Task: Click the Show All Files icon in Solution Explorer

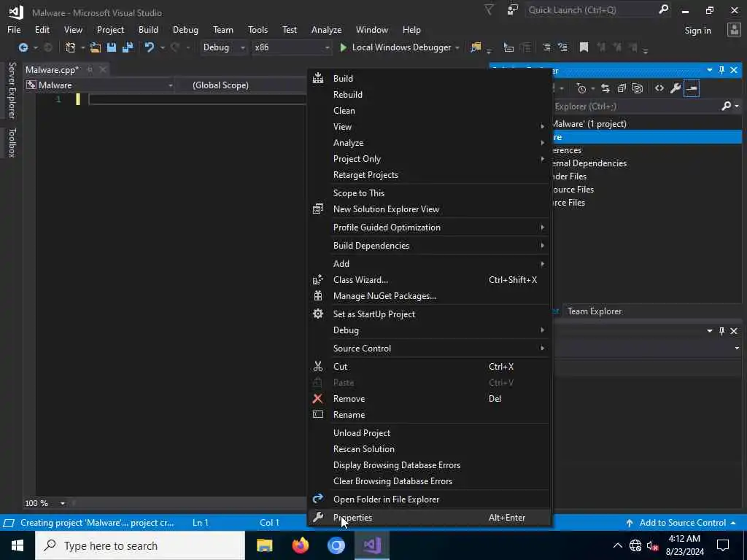Action: pos(638,88)
